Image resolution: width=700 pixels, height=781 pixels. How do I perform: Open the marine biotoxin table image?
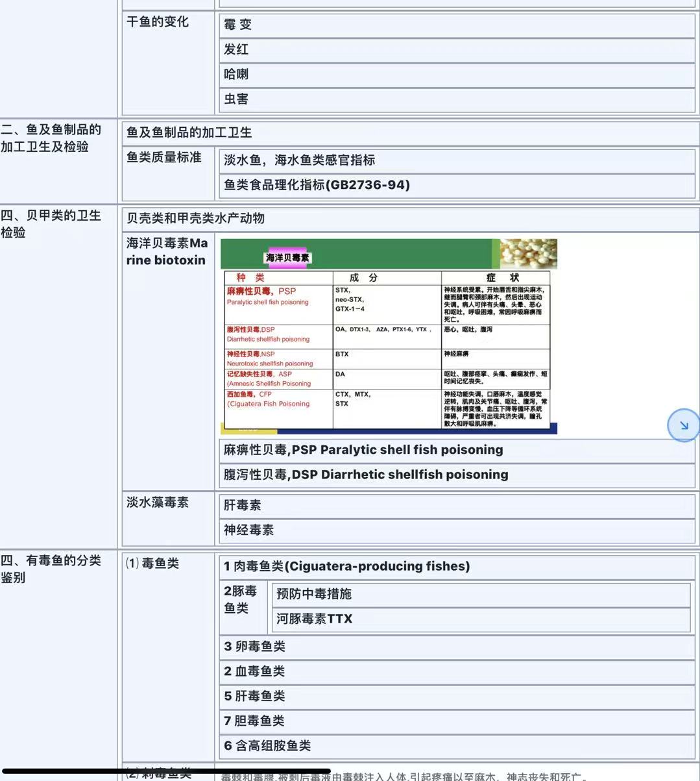[x=389, y=336]
